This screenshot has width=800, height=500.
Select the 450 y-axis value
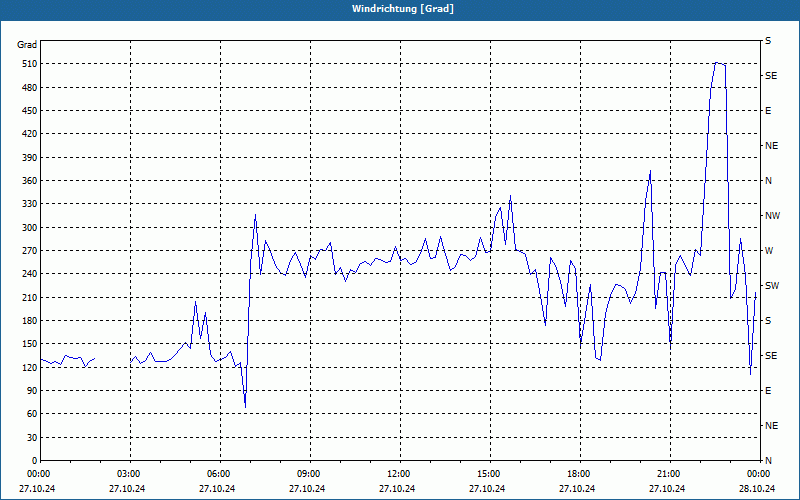[x=29, y=111]
